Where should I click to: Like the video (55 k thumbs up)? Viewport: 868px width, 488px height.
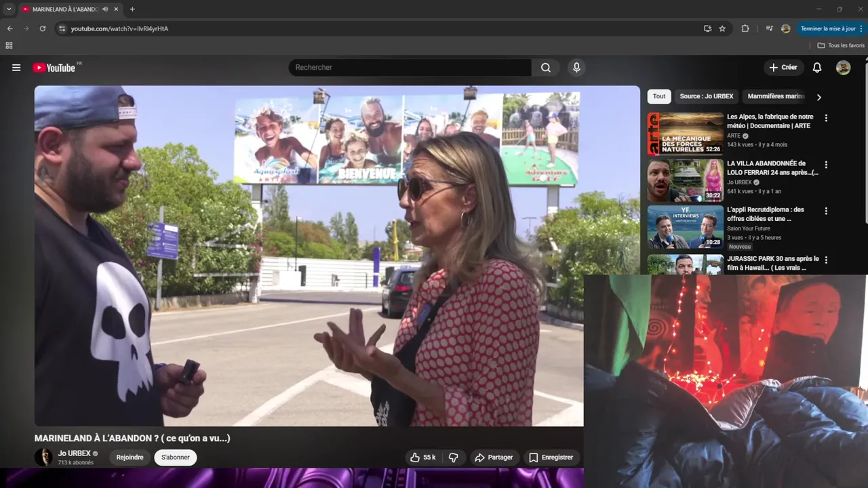pos(422,457)
